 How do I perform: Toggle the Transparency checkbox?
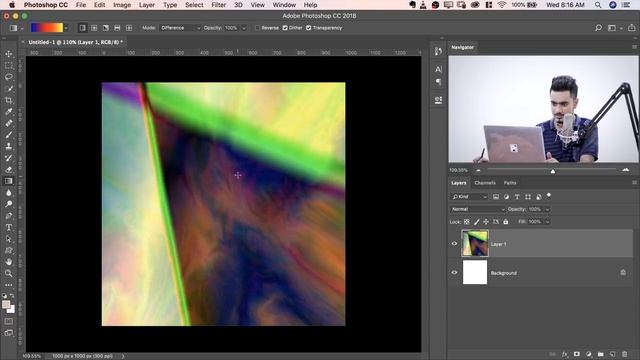pos(309,28)
